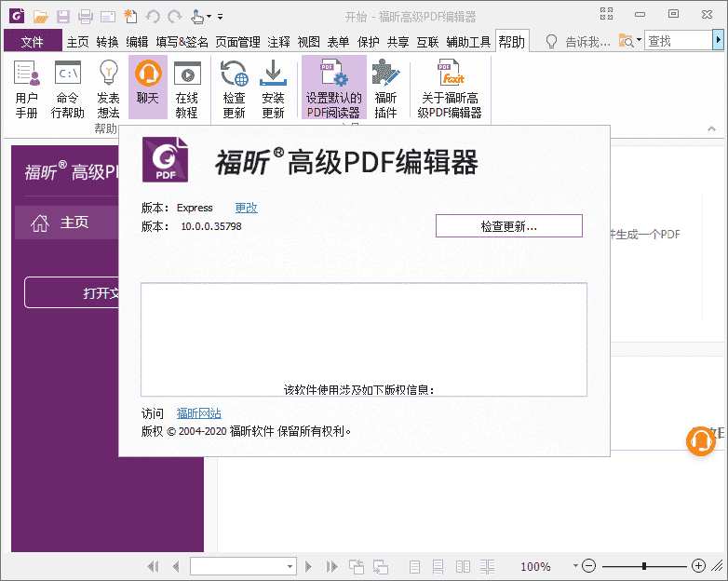Open About Foxit PDF Editor (关于福昕高级PDF编辑器)
This screenshot has width=728, height=581.
tap(450, 88)
